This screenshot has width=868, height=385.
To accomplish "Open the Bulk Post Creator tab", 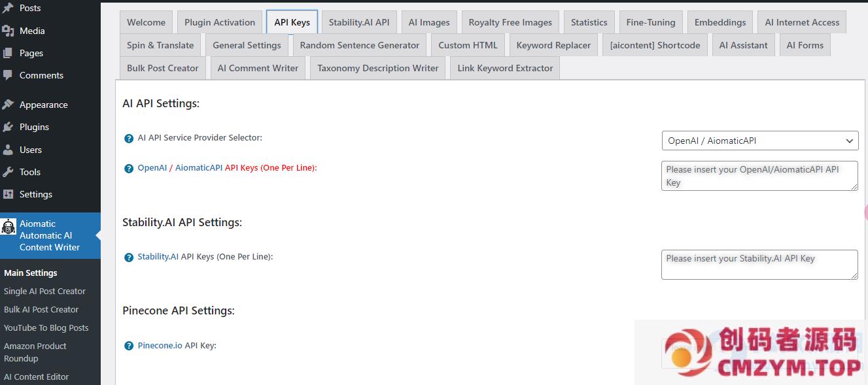I will pyautogui.click(x=163, y=68).
